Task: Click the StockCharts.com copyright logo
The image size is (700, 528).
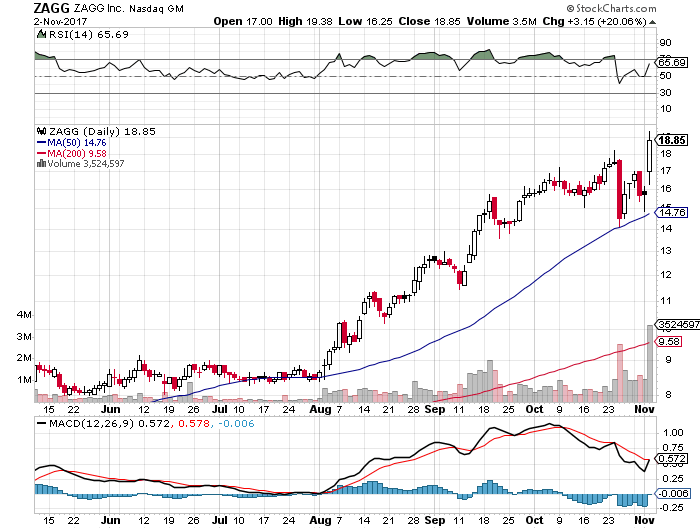Action: (x=612, y=8)
